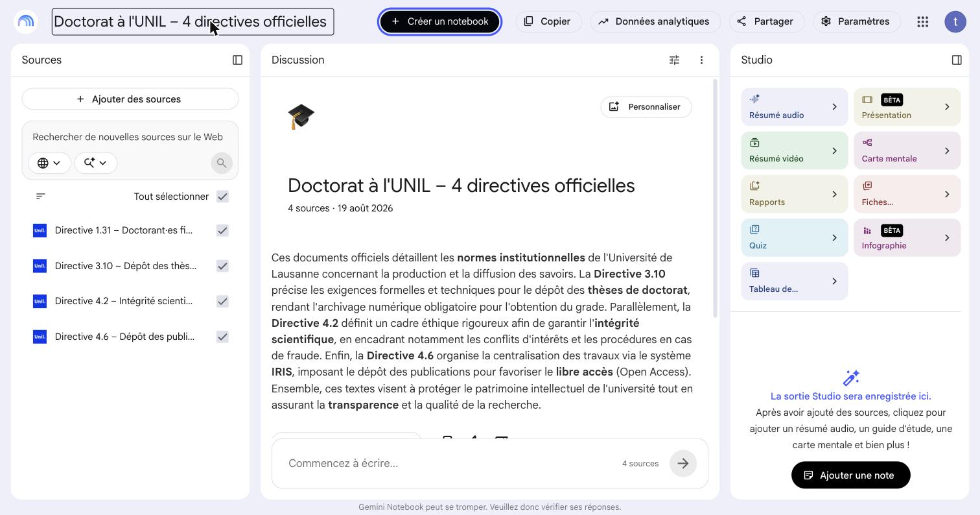Expand Tableau de options chevron
The image size is (980, 515).
pos(835,281)
